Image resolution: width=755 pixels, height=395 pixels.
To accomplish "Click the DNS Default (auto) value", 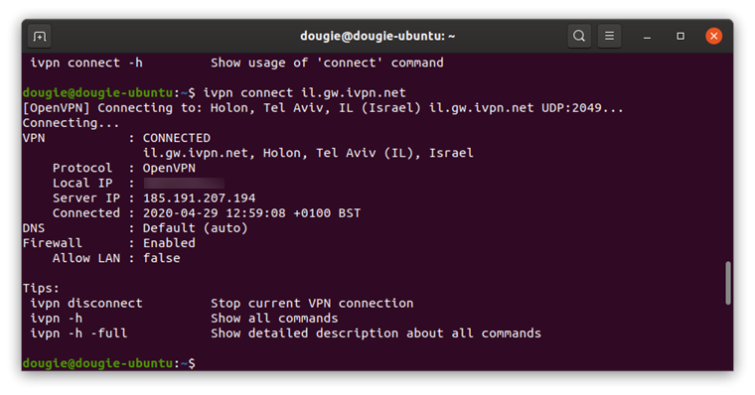I will click(195, 228).
